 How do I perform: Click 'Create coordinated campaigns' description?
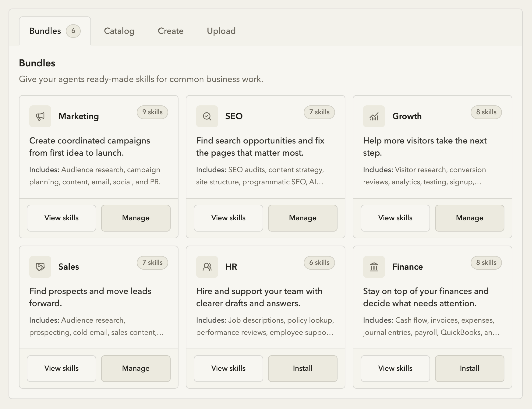pos(90,147)
